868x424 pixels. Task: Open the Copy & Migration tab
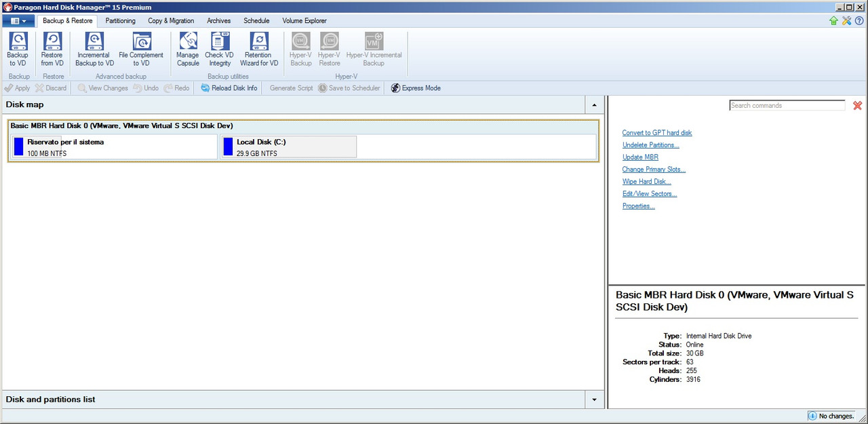171,21
